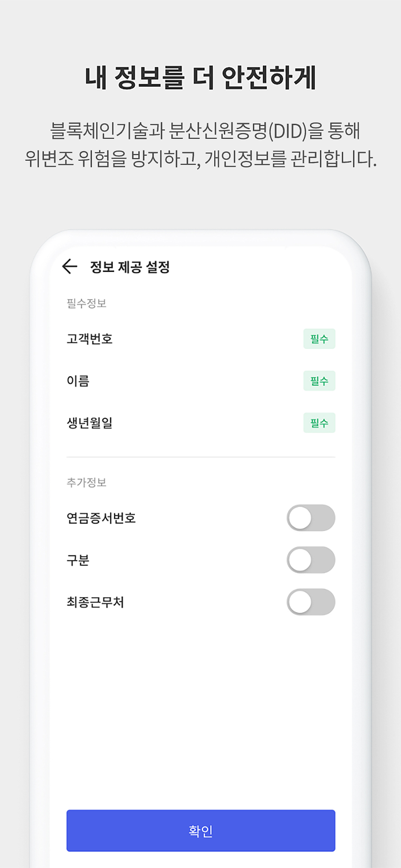Click the back arrow in 정보 제공 설정 header
Viewport: 401px width, 868px height.
pyautogui.click(x=69, y=266)
